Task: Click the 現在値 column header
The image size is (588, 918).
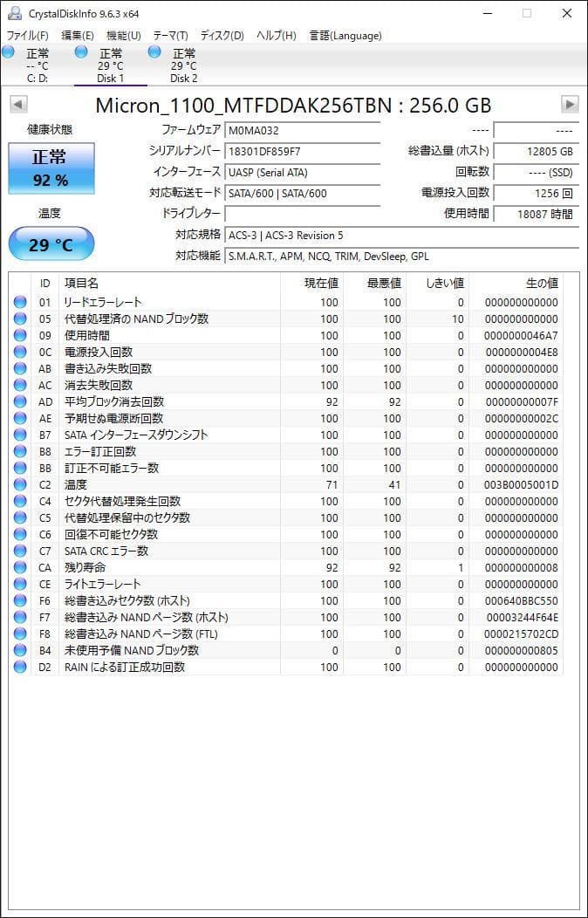Action: tap(311, 284)
